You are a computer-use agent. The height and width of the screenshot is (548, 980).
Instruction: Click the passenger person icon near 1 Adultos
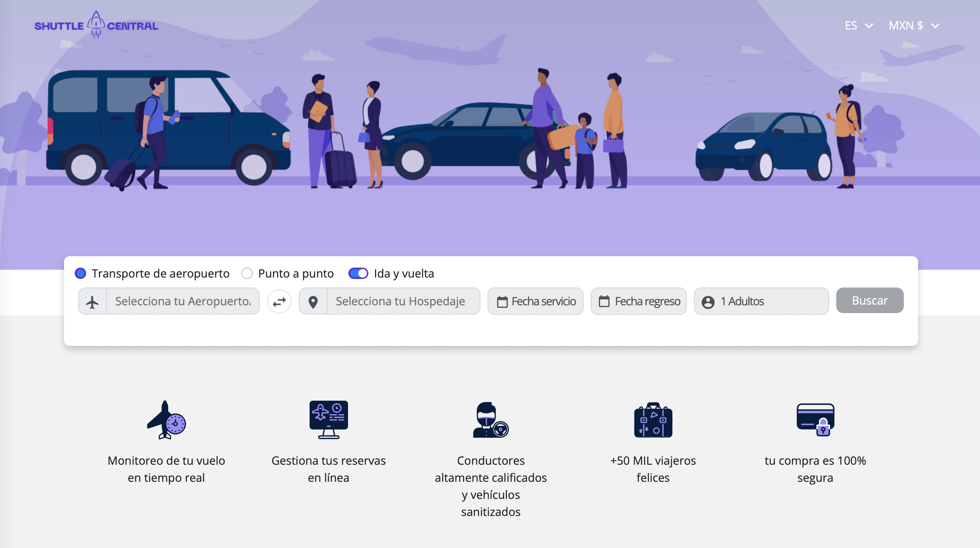tap(708, 301)
